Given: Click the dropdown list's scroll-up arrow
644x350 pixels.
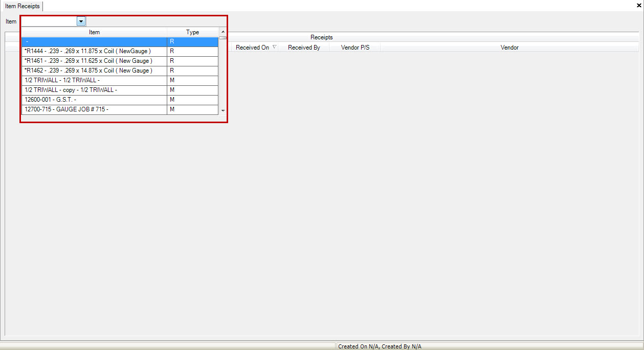Looking at the screenshot, I should [x=223, y=31].
